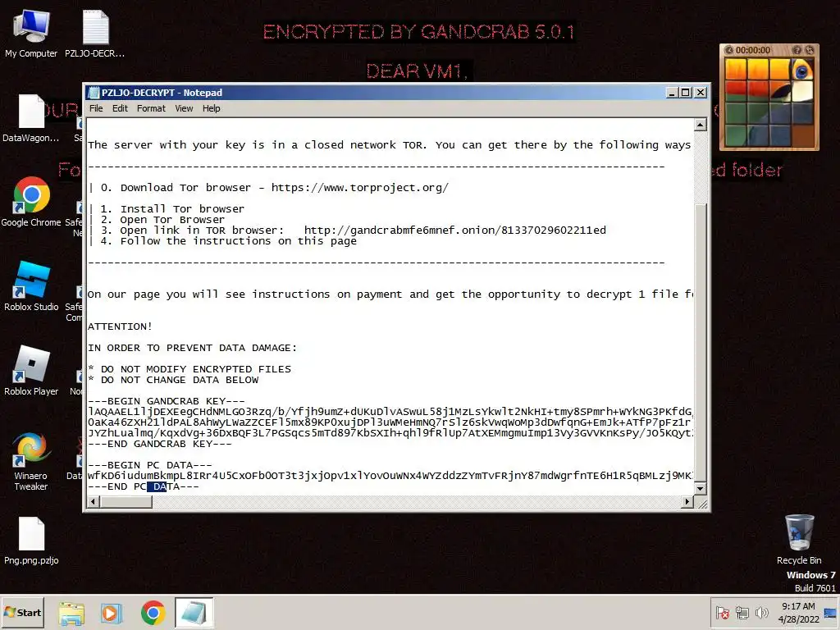
Task: Open Roblox Player desktop shortcut
Action: pyautogui.click(x=31, y=371)
